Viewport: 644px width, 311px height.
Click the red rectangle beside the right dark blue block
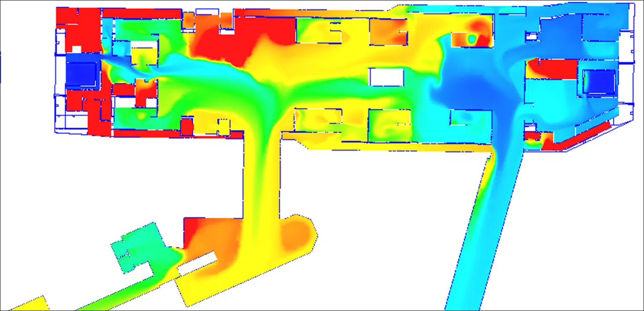[555, 70]
